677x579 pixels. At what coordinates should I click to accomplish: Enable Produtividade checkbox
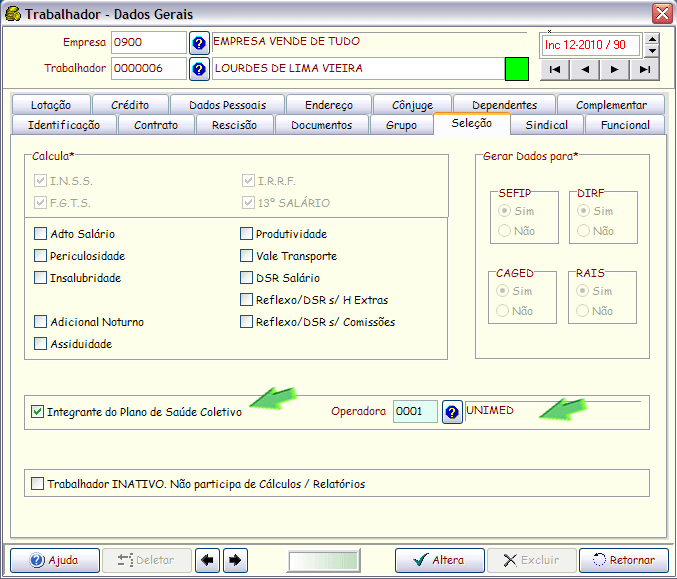click(x=246, y=234)
